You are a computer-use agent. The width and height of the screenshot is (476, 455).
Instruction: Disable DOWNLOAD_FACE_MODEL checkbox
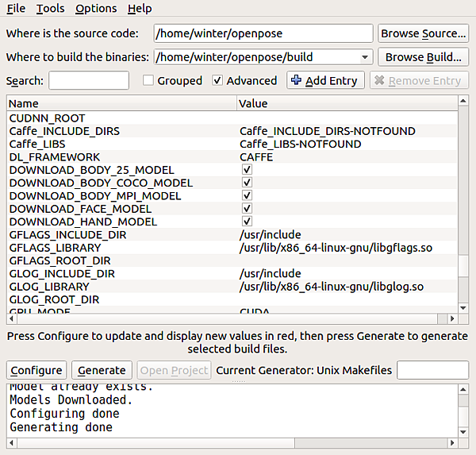tap(247, 209)
